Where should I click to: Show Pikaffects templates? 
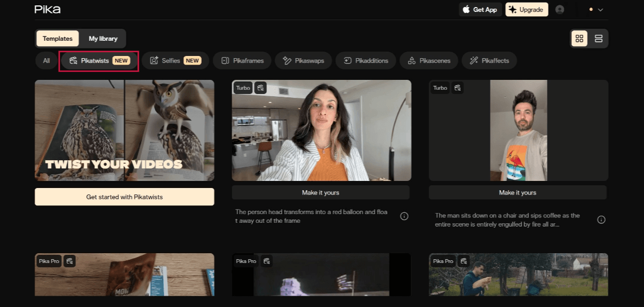[489, 61]
